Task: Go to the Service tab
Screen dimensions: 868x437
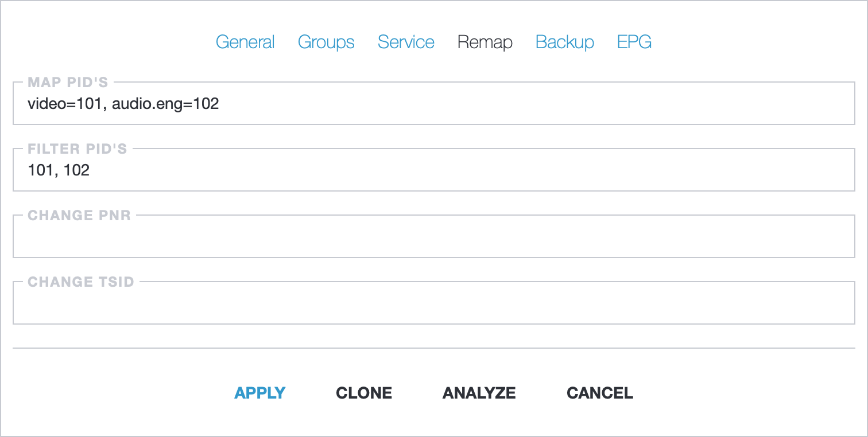Action: pyautogui.click(x=406, y=42)
